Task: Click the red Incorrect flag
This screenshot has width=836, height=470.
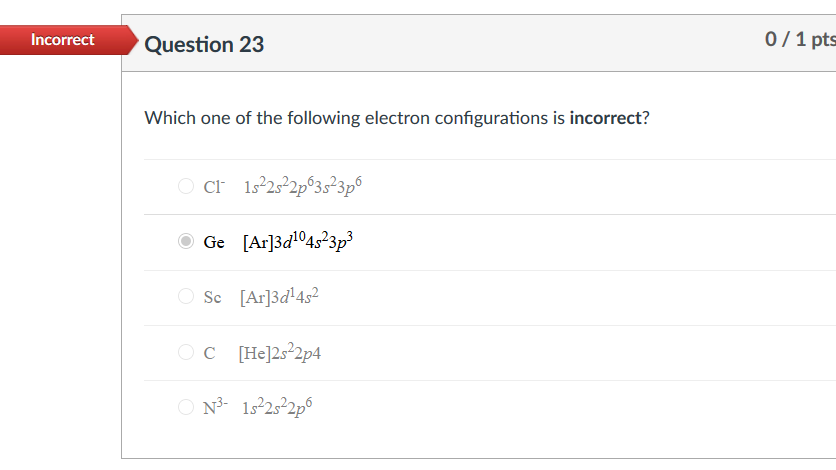Action: pyautogui.click(x=62, y=40)
